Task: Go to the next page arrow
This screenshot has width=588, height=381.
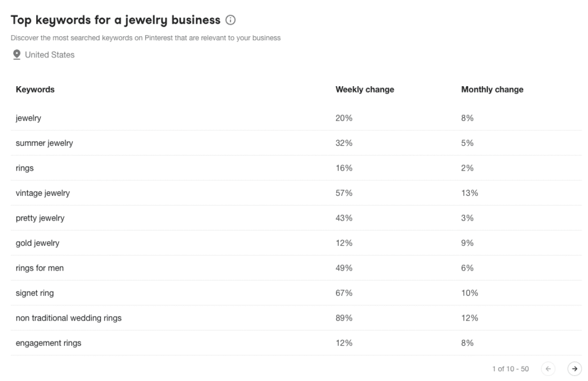Action: click(x=573, y=368)
